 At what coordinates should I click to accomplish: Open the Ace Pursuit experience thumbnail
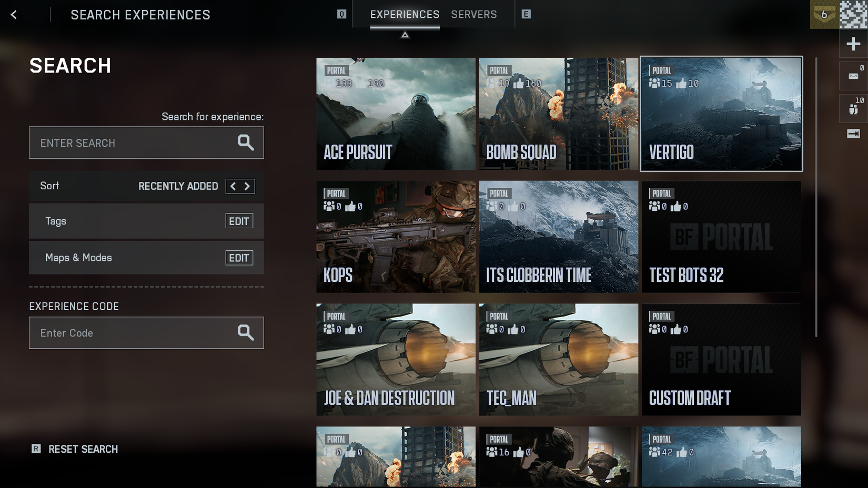[x=396, y=114]
